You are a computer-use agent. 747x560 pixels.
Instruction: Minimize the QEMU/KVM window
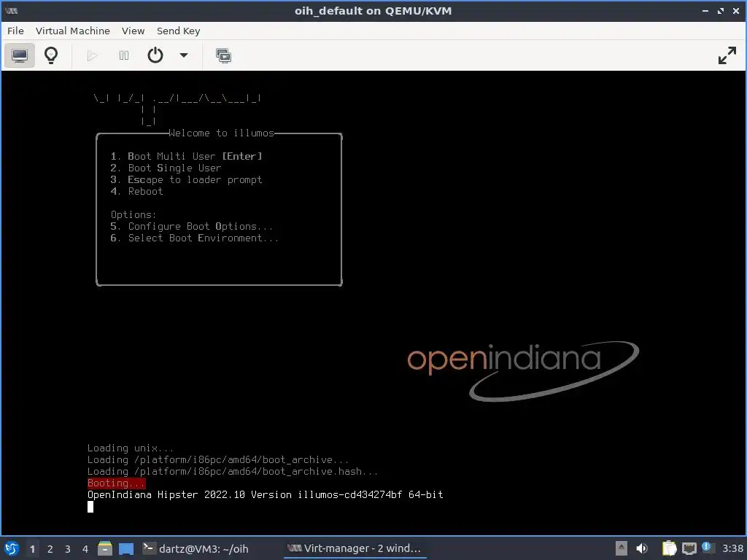click(x=705, y=11)
